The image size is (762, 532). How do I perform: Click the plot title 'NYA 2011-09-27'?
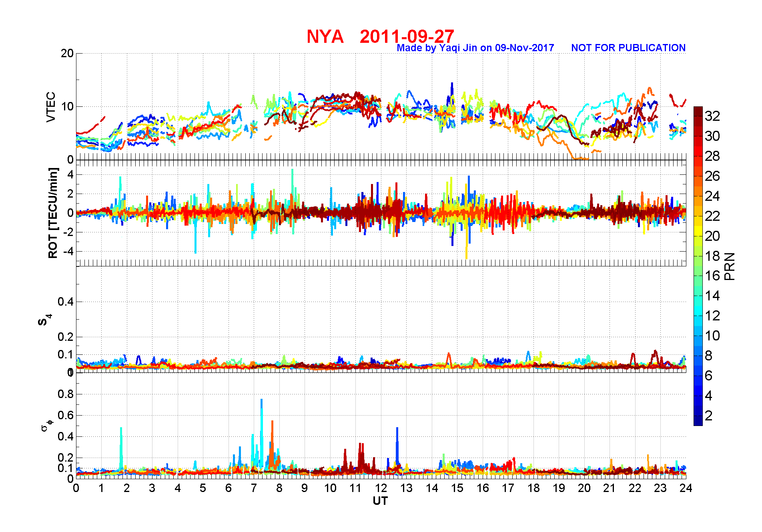coord(380,36)
